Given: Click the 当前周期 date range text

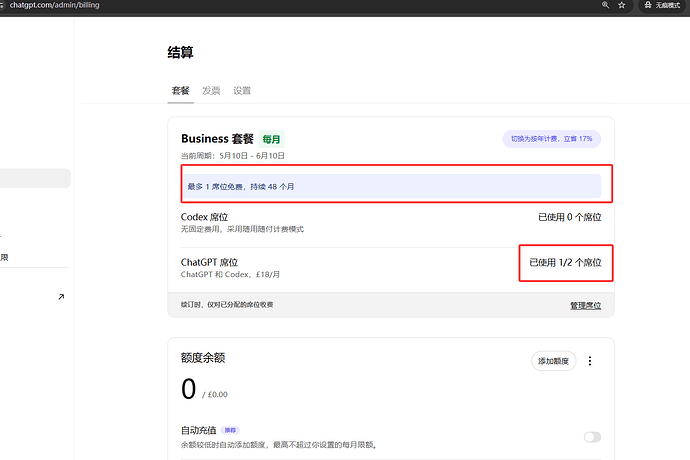Looking at the screenshot, I should point(233,156).
